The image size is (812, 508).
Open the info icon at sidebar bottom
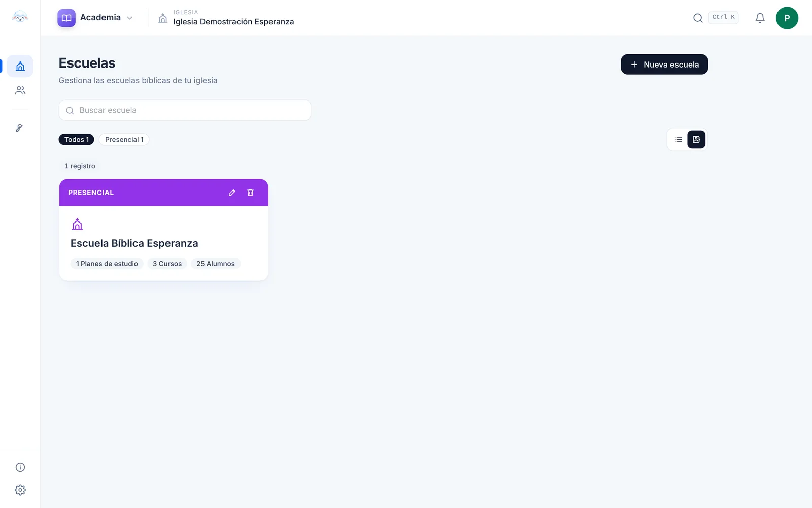pos(20,467)
